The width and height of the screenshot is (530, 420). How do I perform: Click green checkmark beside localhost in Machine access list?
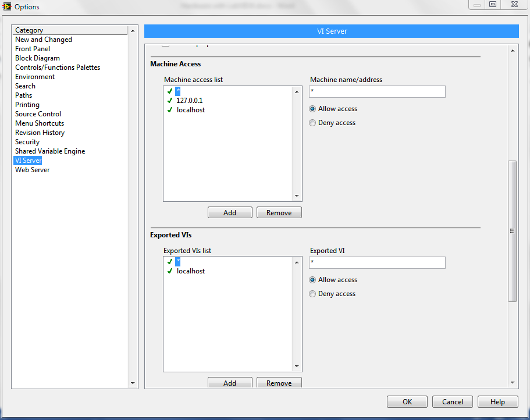pos(170,110)
